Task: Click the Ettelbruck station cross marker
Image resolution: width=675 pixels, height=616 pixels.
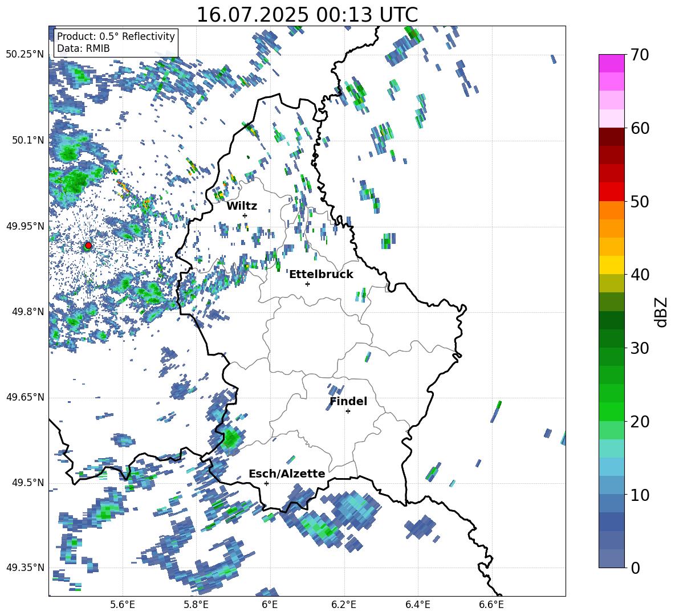Action: pyautogui.click(x=307, y=284)
